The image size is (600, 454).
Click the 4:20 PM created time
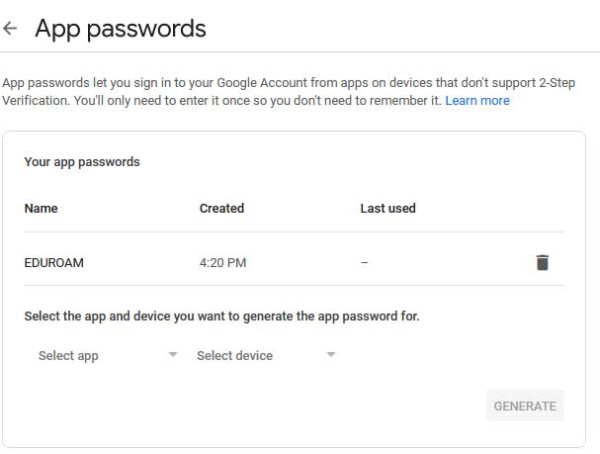coord(223,263)
